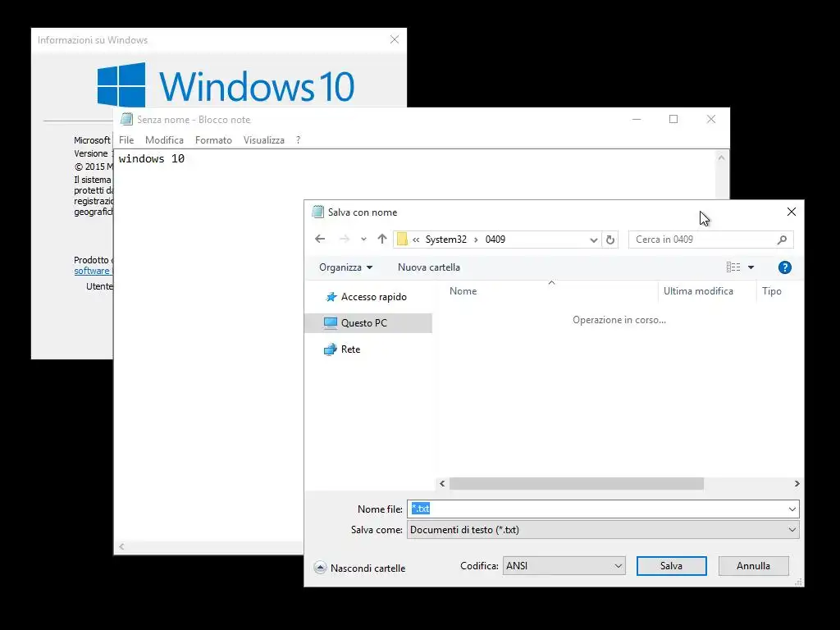Refresh the 0409 folder view
This screenshot has width=840, height=630.
pos(610,240)
